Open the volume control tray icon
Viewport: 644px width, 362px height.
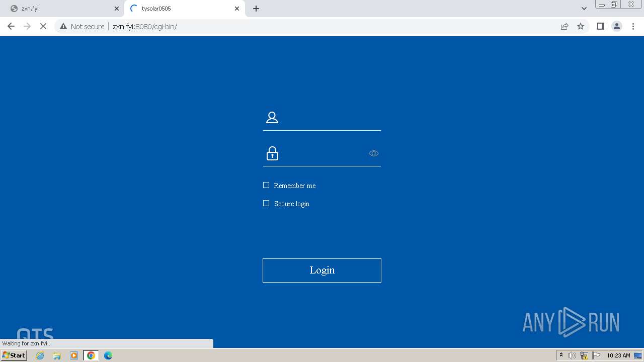click(x=572, y=355)
